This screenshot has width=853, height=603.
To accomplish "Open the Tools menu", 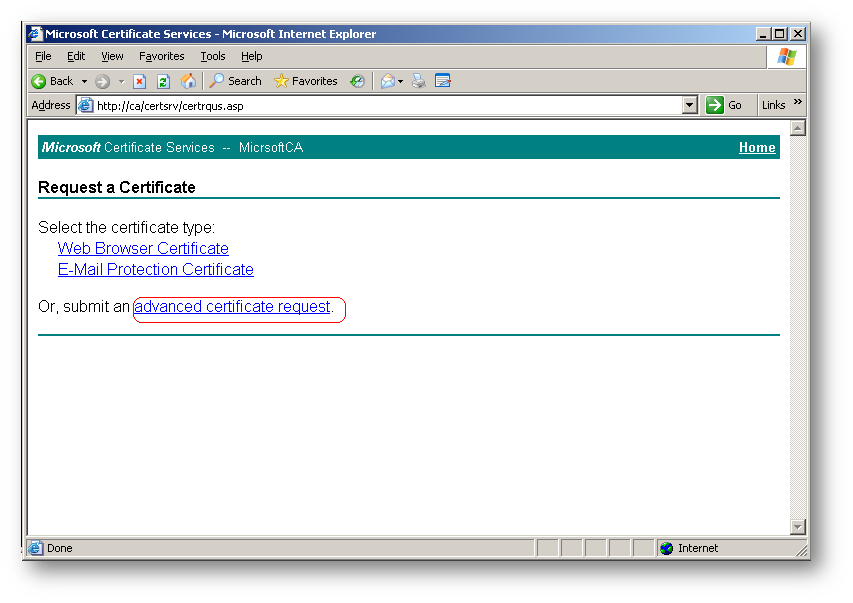I will coord(213,56).
